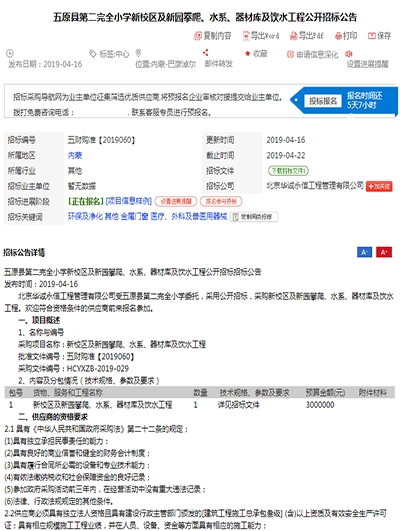Click the clock icon above 发布日期
The width and height of the screenshot is (400, 531).
pyautogui.click(x=10, y=53)
